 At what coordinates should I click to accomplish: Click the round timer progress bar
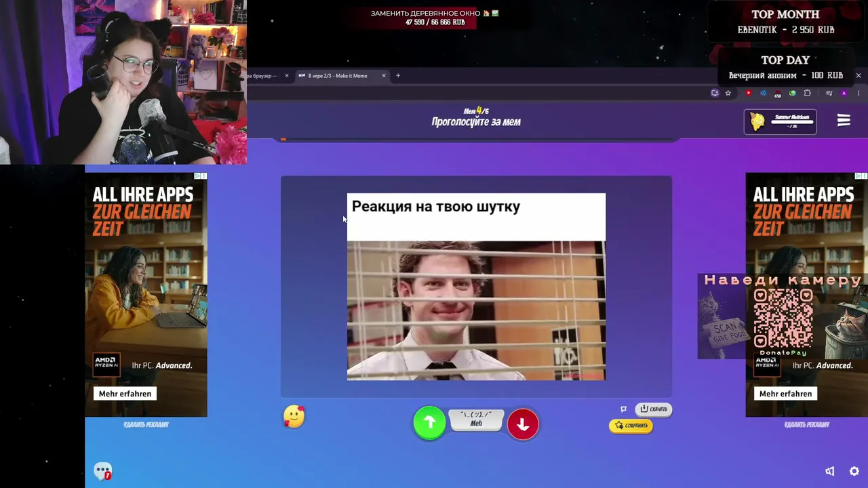point(476,140)
